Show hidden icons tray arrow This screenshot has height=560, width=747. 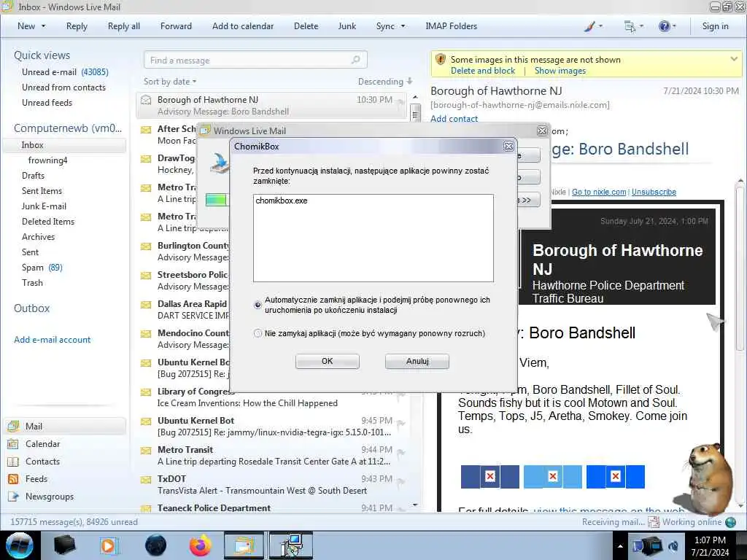click(x=620, y=546)
